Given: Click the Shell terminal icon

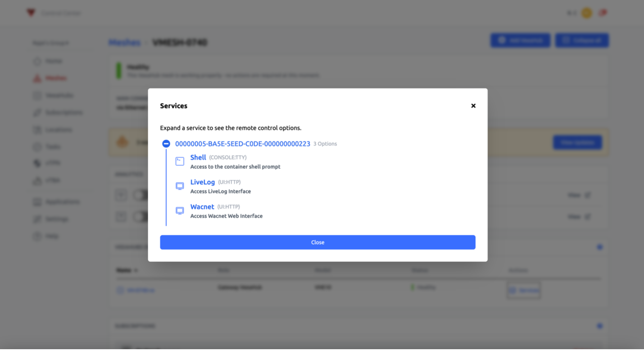Looking at the screenshot, I should pos(180,161).
